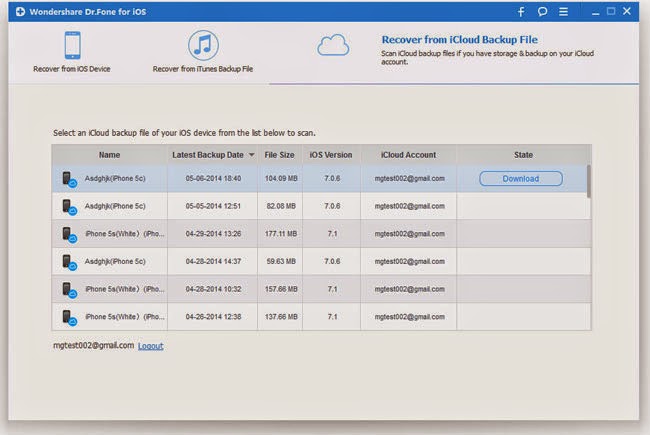Sort by the Name column header
This screenshot has width=650, height=435.
coord(109,155)
